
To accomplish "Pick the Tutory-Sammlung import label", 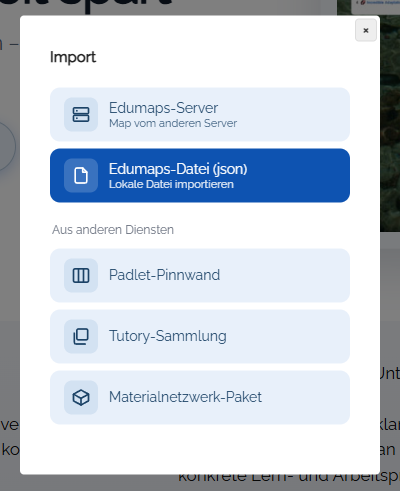I will click(168, 336).
